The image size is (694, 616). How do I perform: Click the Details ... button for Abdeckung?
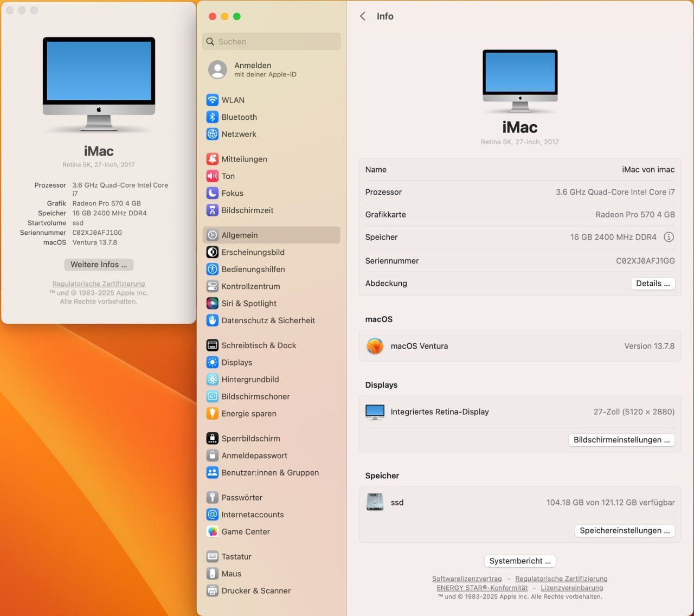[x=653, y=284]
